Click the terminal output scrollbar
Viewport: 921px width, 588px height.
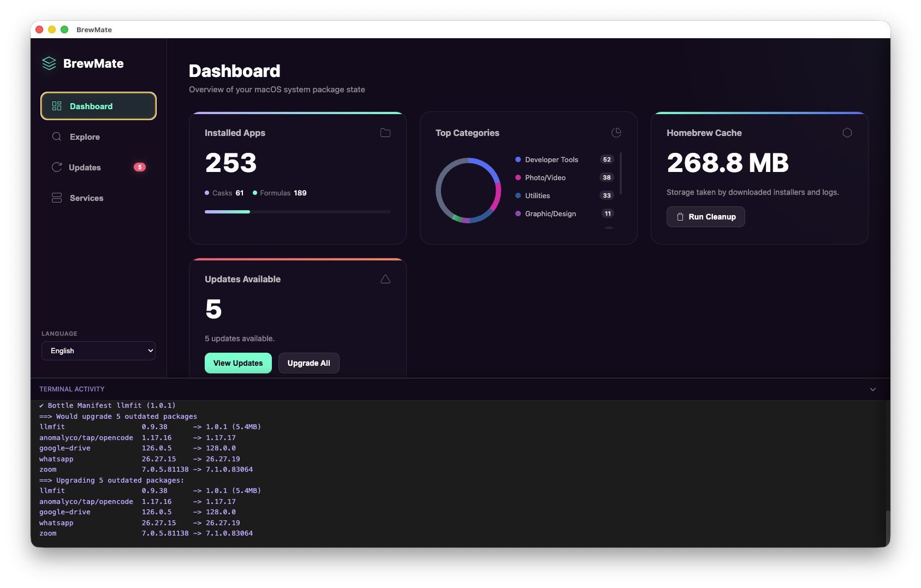coord(888,527)
